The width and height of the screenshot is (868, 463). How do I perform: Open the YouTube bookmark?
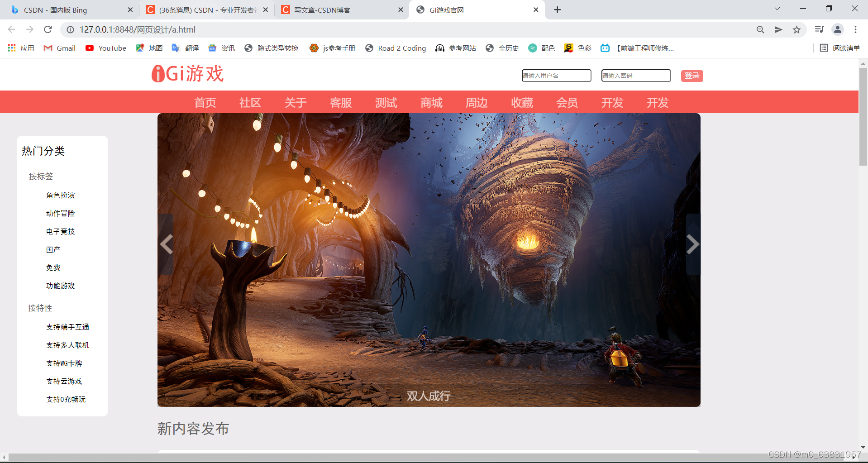coord(106,48)
